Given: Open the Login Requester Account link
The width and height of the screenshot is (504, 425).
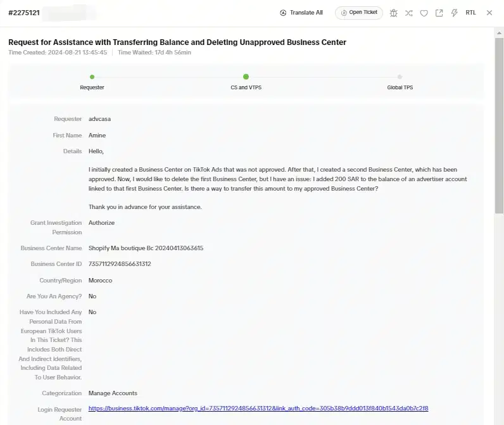Looking at the screenshot, I should (258, 409).
